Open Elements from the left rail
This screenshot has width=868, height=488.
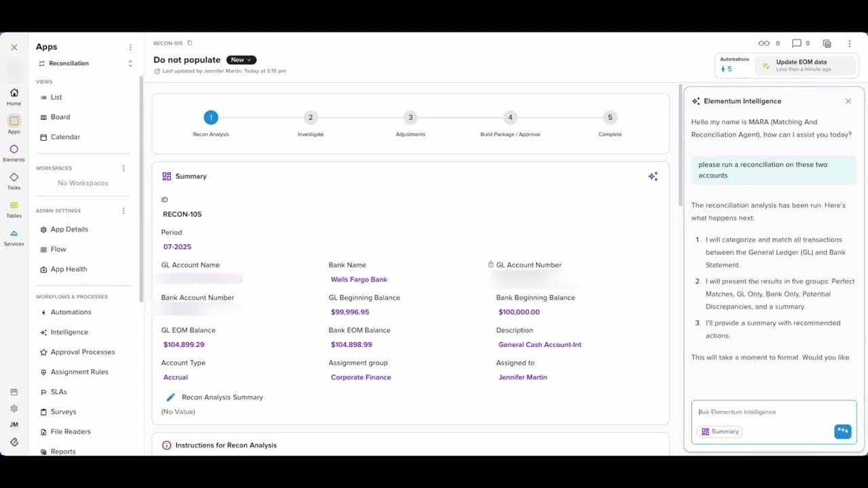14,150
